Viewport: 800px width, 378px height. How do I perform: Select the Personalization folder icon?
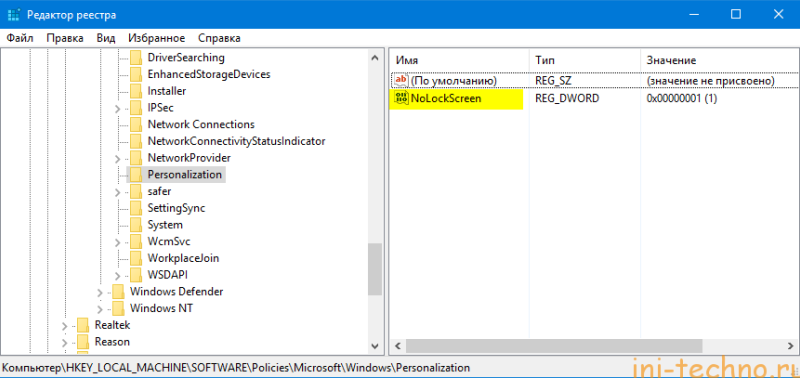click(136, 174)
